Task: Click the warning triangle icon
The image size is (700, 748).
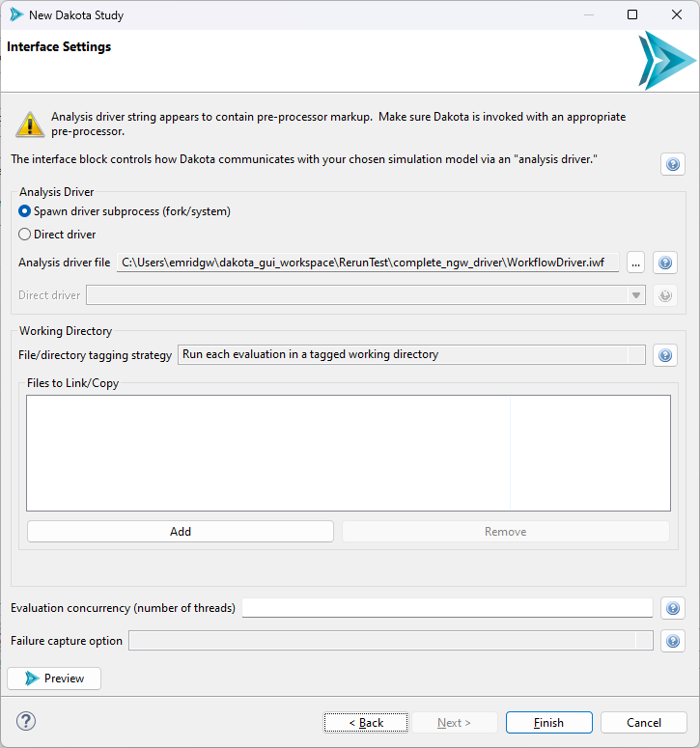Action: pos(30,125)
